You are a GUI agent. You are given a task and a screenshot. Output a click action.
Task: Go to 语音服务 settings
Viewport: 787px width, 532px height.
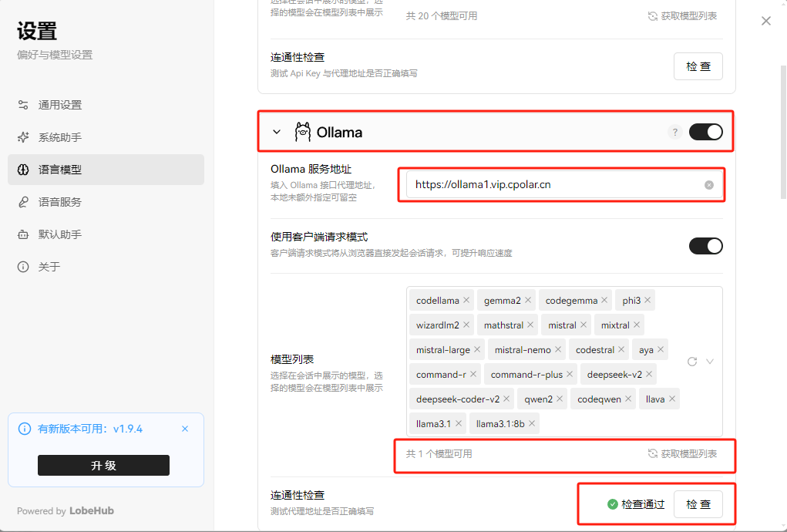[x=106, y=202]
